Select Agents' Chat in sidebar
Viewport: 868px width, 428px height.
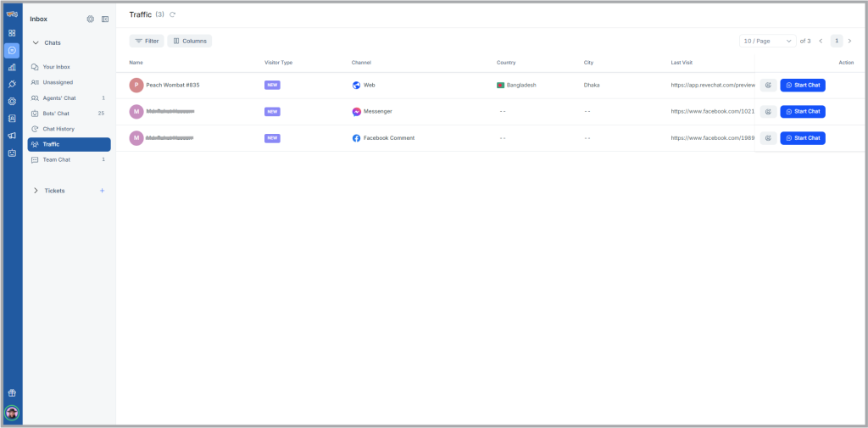[x=59, y=98]
